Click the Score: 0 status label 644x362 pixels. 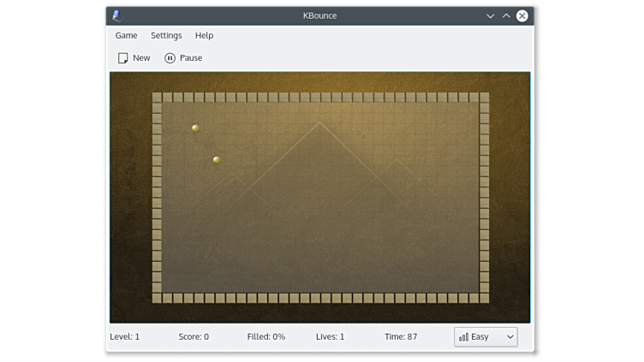(194, 337)
